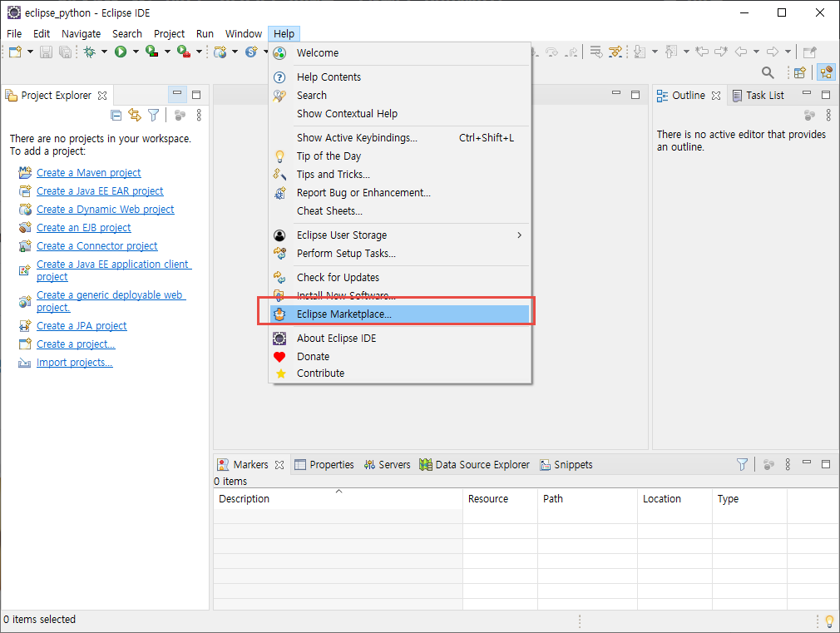Viewport: 840px width, 633px height.
Task: Open the External Tools dropdown arrow
Action: 199,52
